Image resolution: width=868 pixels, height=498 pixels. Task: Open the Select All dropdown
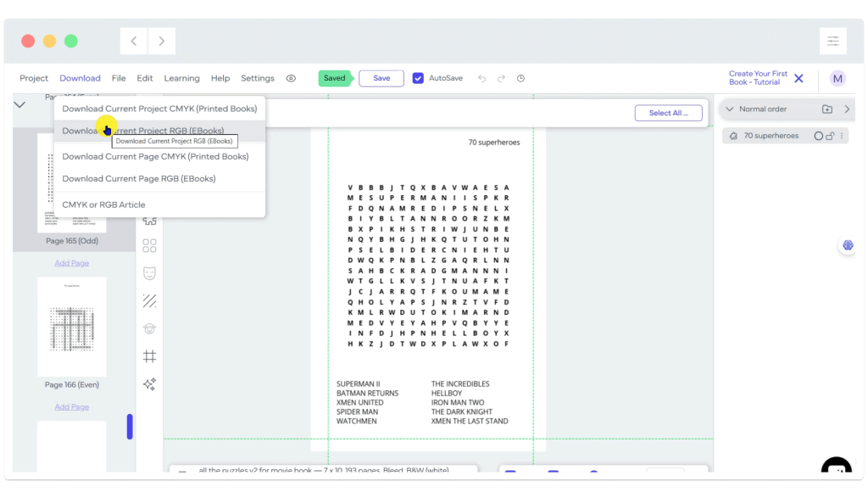coord(668,113)
